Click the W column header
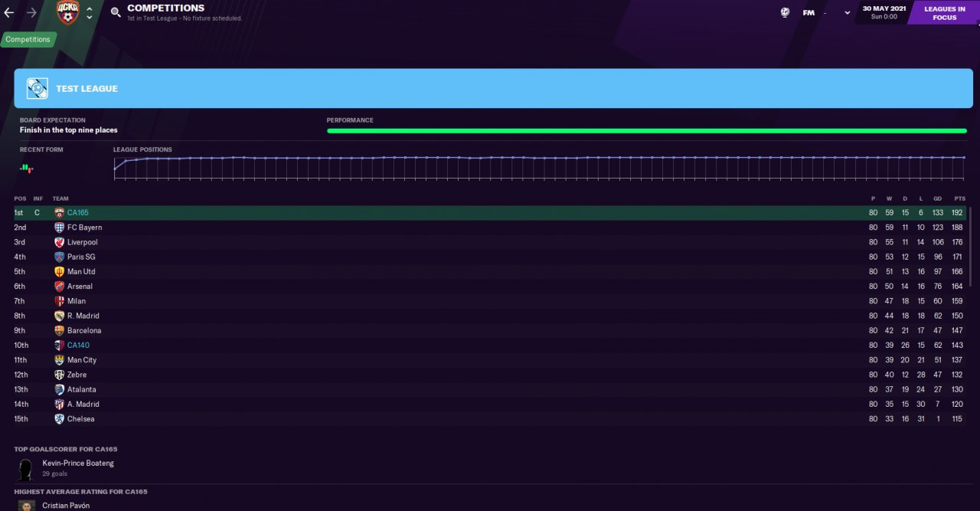This screenshot has width=980, height=511. tap(889, 198)
